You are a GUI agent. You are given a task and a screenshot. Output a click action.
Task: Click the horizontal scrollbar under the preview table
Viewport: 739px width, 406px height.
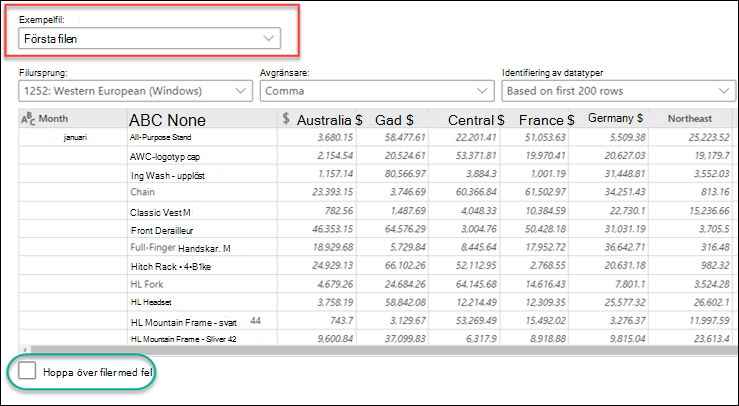click(382, 350)
